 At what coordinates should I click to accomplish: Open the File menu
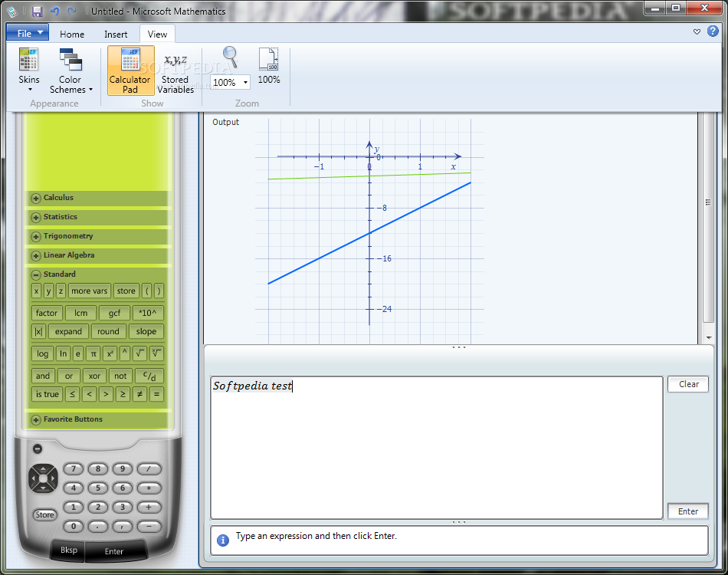click(28, 34)
